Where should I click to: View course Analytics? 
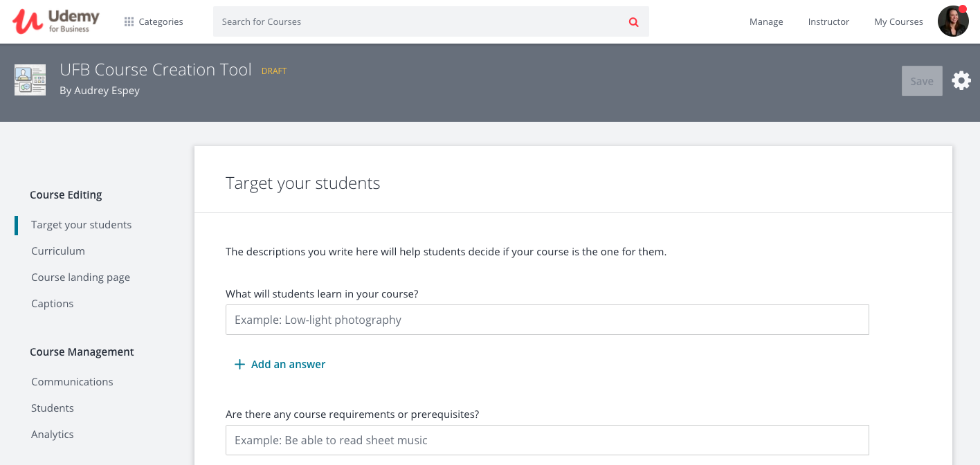click(x=52, y=434)
